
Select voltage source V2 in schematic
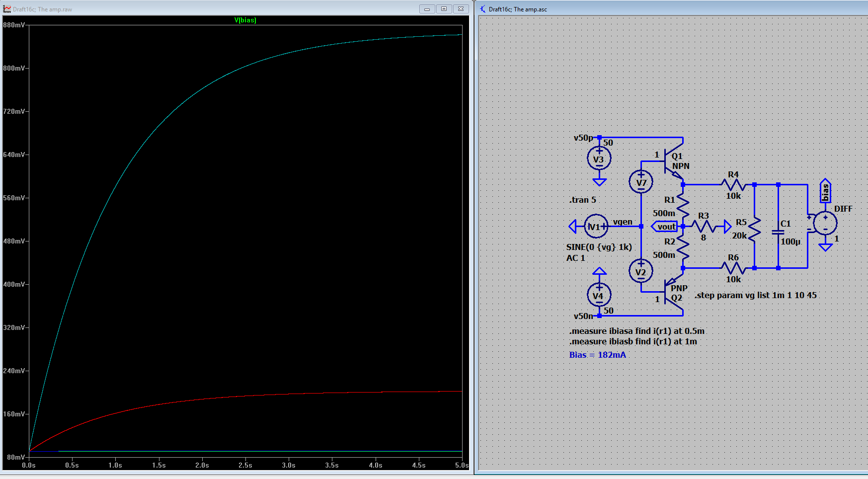pos(641,271)
